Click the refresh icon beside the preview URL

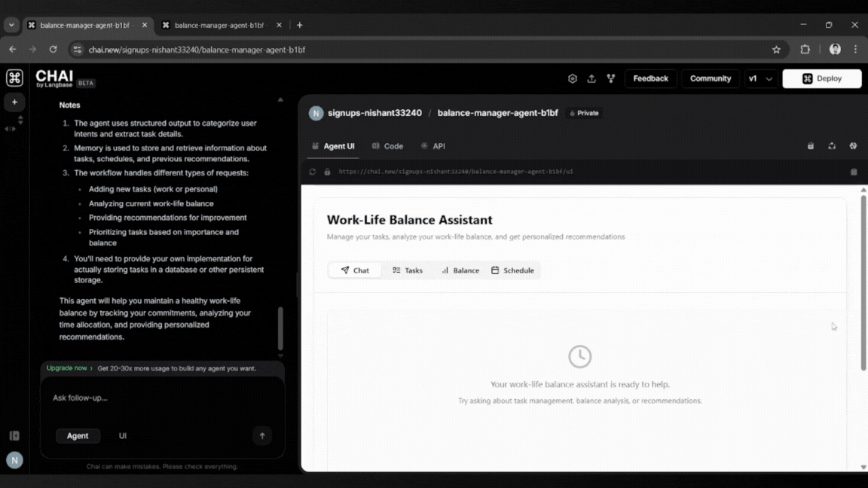[312, 172]
